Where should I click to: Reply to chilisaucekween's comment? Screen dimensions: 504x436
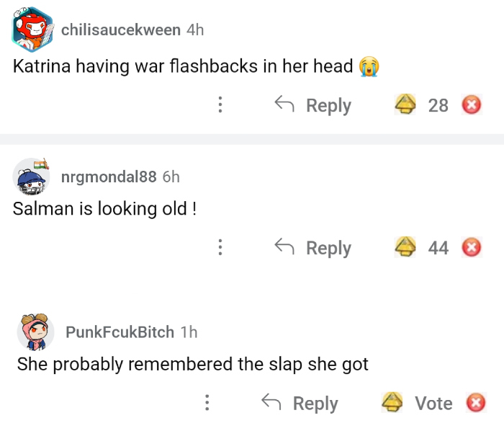pyautogui.click(x=313, y=105)
